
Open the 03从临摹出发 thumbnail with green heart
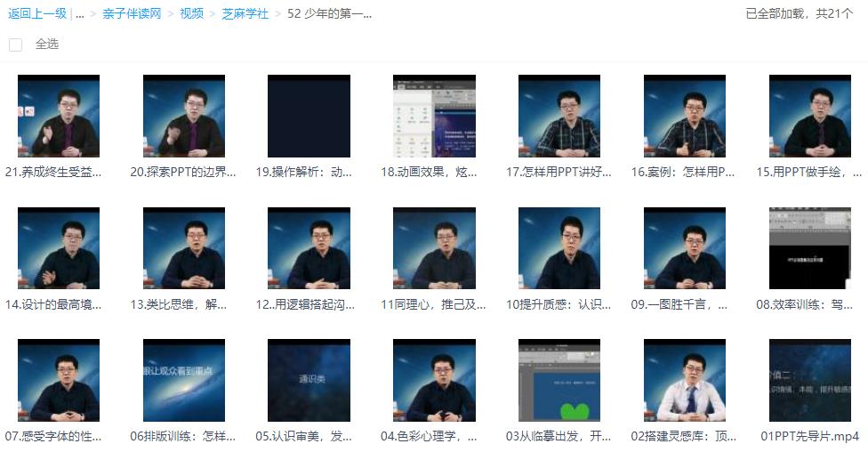click(x=559, y=380)
